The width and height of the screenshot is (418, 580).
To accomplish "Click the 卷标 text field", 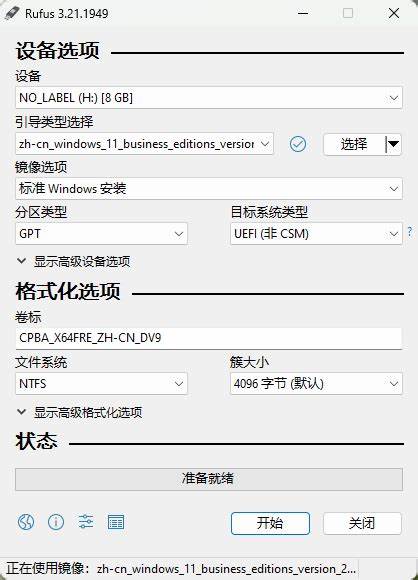I will click(209, 338).
